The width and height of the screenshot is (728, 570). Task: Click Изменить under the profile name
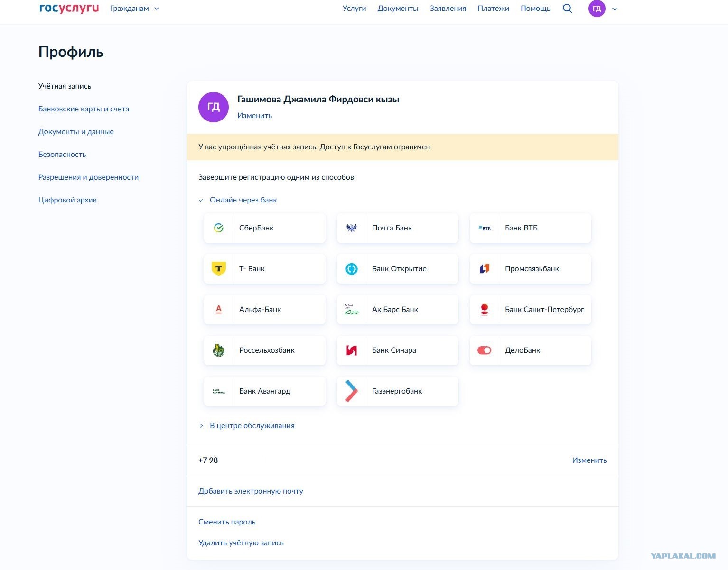pyautogui.click(x=255, y=116)
